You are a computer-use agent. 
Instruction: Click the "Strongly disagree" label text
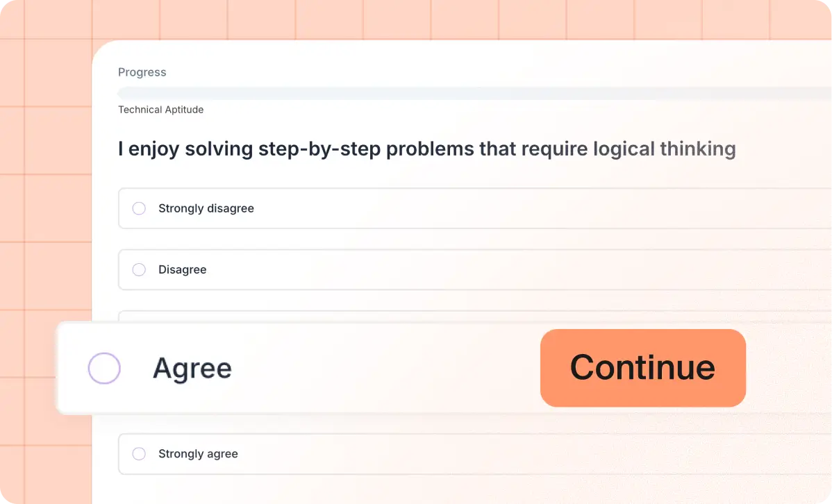coord(206,208)
